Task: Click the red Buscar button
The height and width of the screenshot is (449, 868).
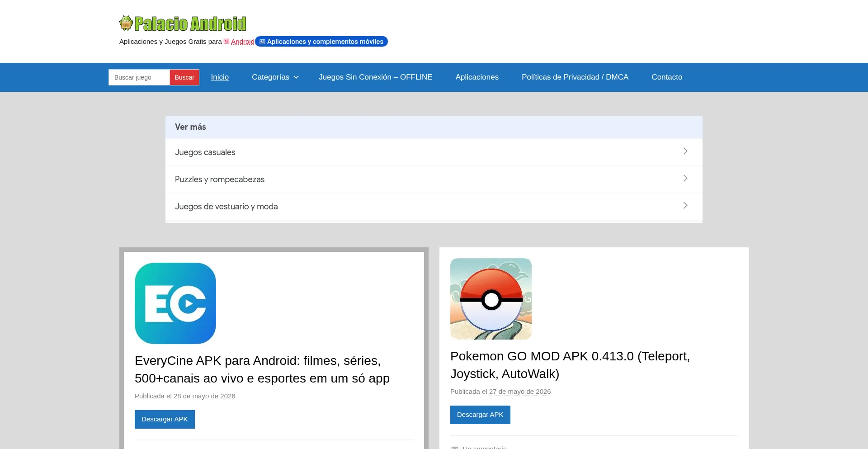Action: 184,77
